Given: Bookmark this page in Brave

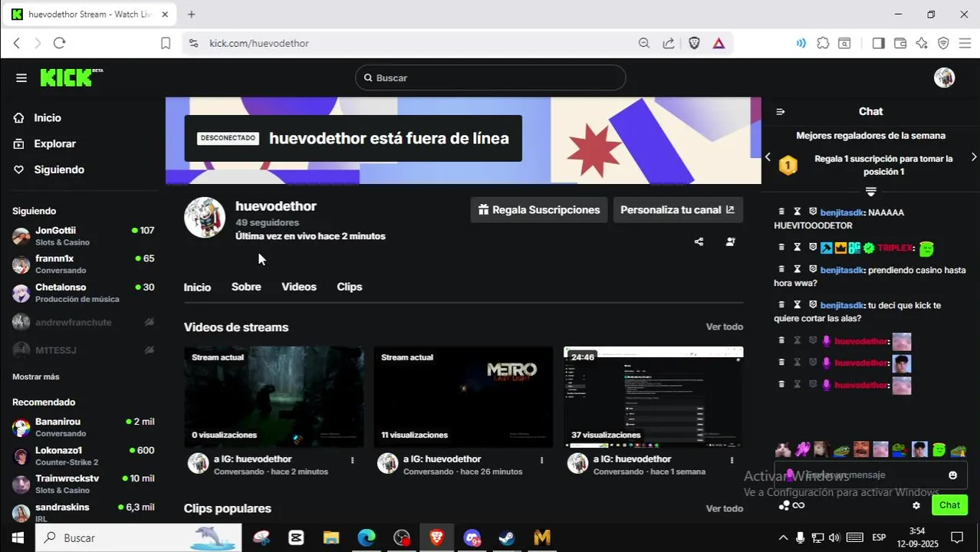Looking at the screenshot, I should (x=165, y=43).
